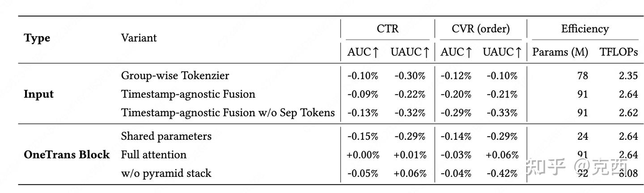
Task: Click the Group-wise Tokenzier variant
Action: (175, 76)
